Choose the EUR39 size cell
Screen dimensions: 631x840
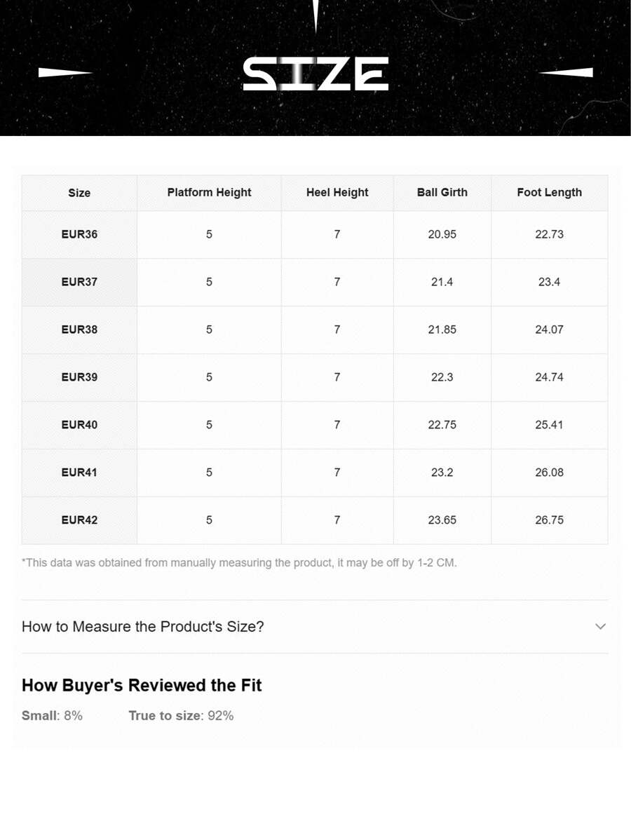click(79, 377)
